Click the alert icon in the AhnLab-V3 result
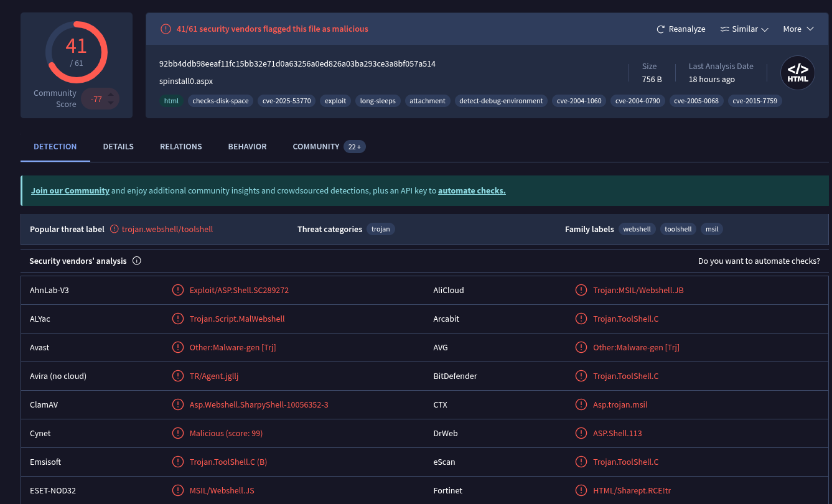The height and width of the screenshot is (504, 832). click(x=178, y=290)
